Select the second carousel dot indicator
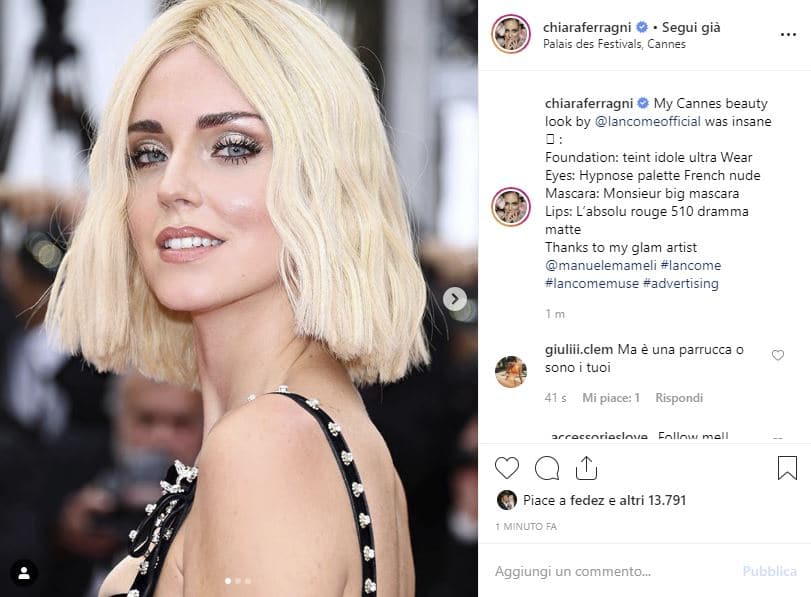 (x=238, y=581)
